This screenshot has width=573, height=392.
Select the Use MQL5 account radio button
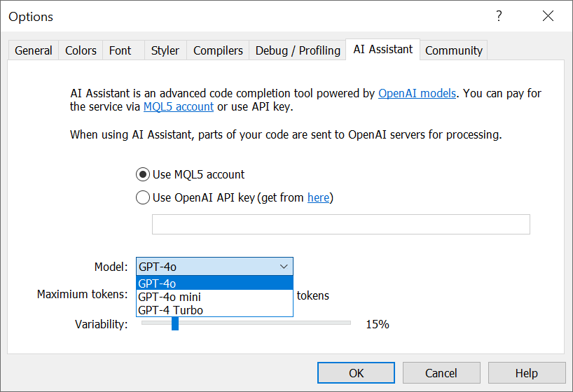click(143, 174)
